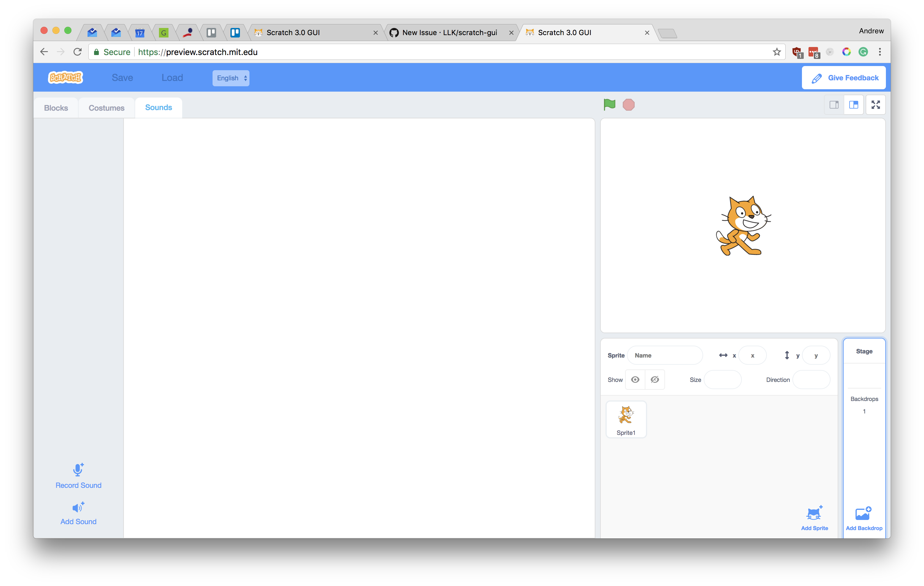This screenshot has width=924, height=586.
Task: Switch to New Issue LLK/scratch-gui tab
Action: point(450,33)
